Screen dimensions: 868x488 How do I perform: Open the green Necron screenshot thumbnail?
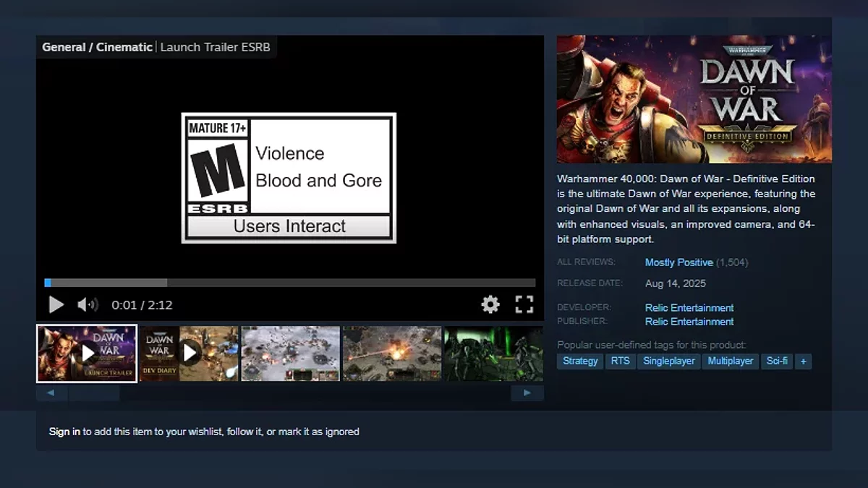[x=493, y=354]
